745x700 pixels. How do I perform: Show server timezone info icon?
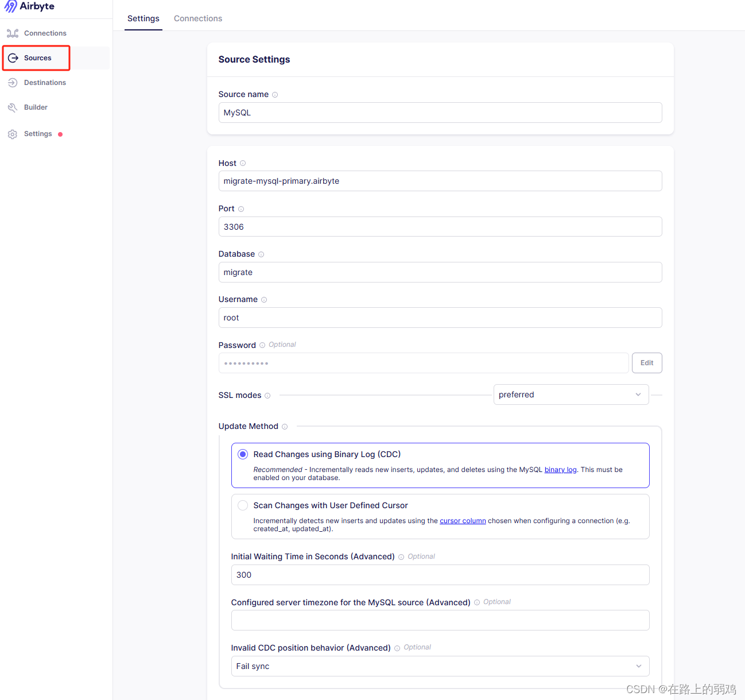477,602
